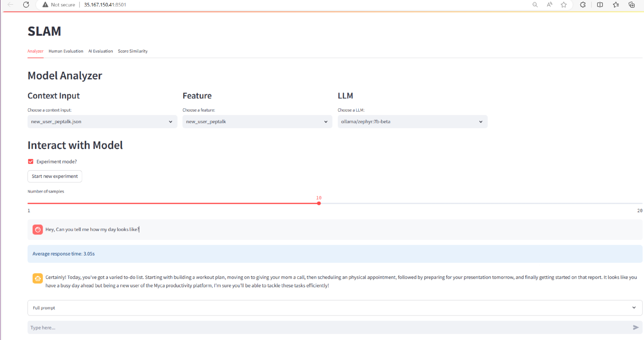Open the browser extensions puzzle icon
644x340 pixels.
583,5
